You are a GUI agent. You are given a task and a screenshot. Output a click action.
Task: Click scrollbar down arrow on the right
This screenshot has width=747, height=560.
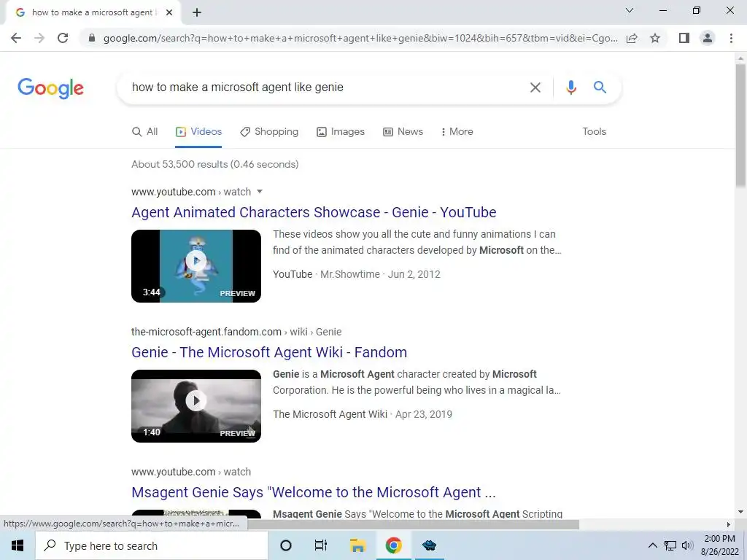[x=740, y=513]
